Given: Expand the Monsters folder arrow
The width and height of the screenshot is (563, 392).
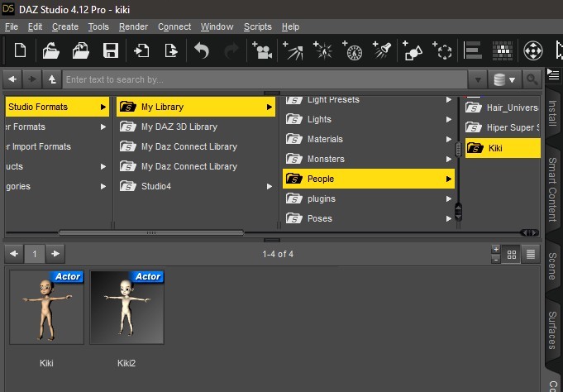Looking at the screenshot, I should coord(448,159).
